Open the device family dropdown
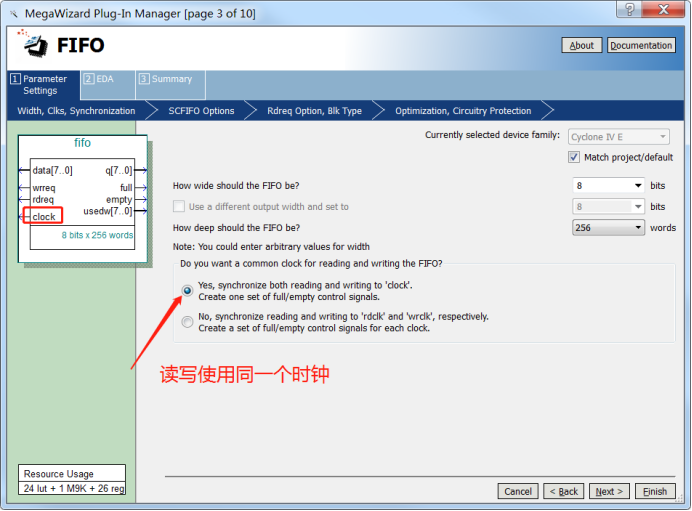Screen dimensions: 692x511 (618, 137)
